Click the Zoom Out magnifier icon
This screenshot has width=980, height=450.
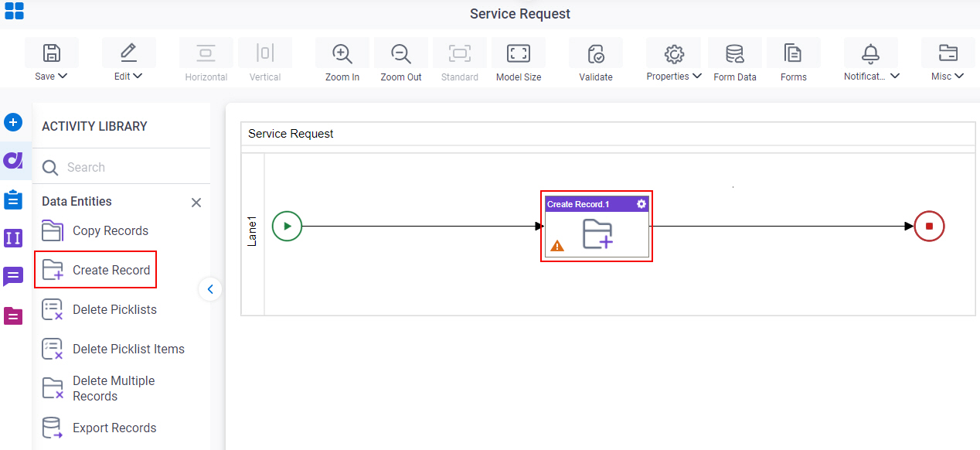pos(400,53)
